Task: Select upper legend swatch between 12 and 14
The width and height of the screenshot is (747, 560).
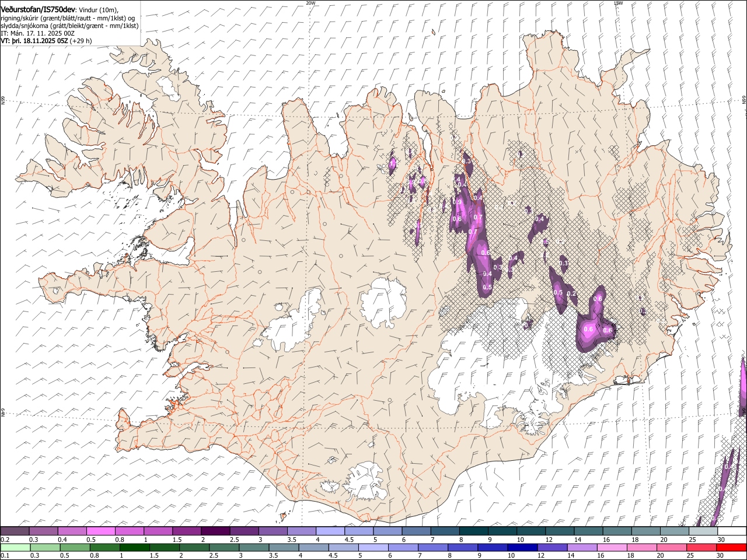Action: point(559,531)
